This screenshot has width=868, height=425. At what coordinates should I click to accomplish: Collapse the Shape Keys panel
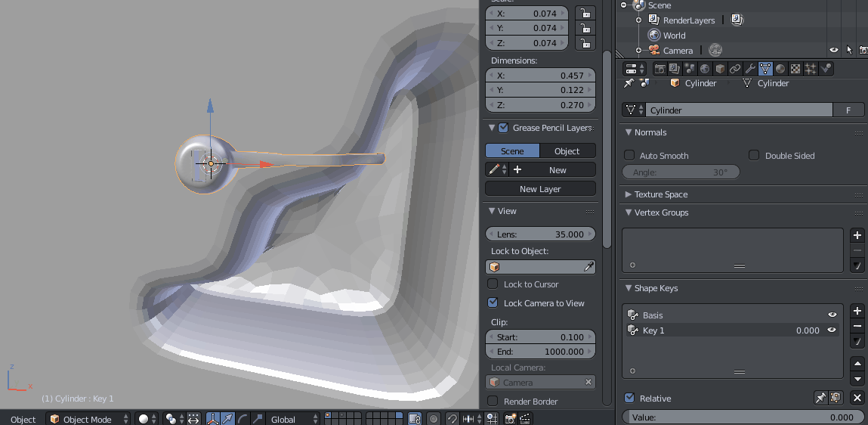pos(629,288)
